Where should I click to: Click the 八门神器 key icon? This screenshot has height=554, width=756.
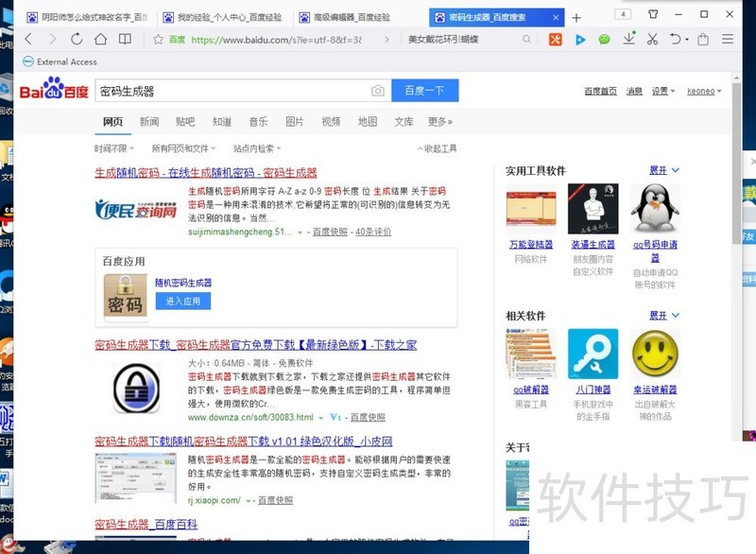coord(593,355)
